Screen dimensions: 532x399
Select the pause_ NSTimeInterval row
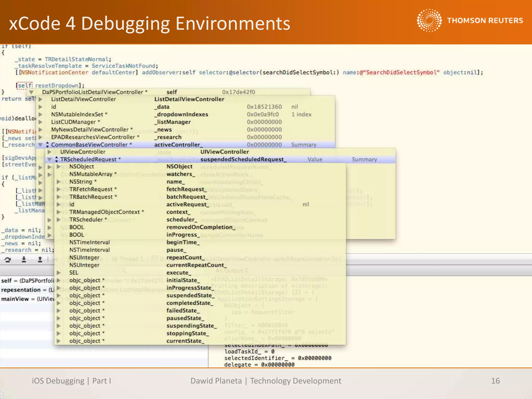tap(200, 250)
